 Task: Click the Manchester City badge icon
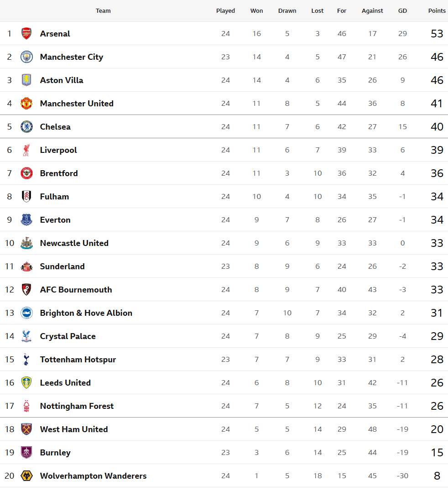pos(26,57)
